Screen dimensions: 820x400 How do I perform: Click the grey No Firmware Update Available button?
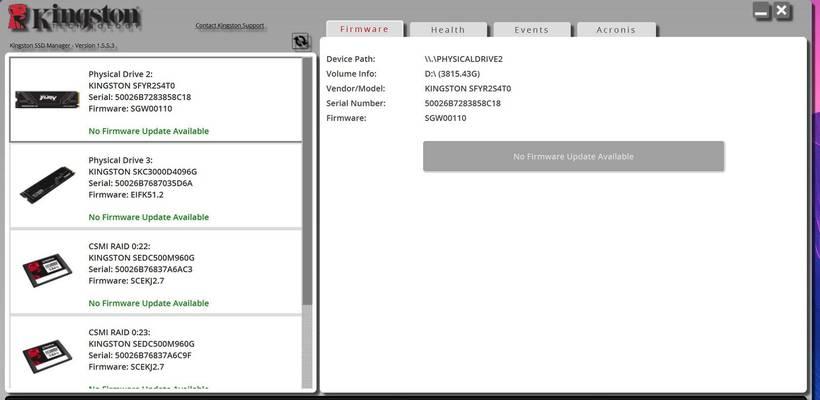pos(573,156)
